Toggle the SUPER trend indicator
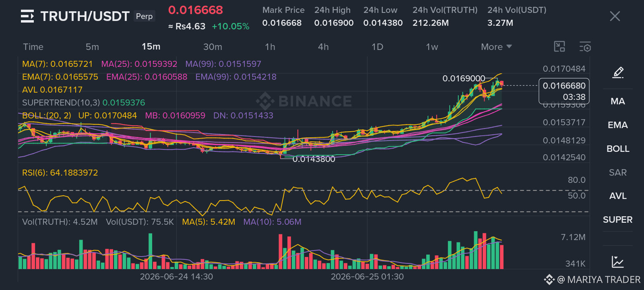The width and height of the screenshot is (644, 290). pos(618,220)
